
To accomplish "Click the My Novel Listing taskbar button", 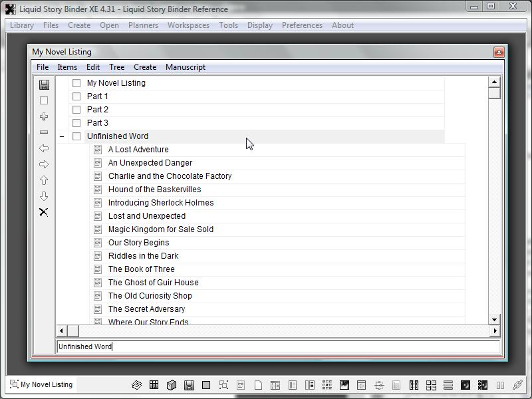I will click(41, 384).
